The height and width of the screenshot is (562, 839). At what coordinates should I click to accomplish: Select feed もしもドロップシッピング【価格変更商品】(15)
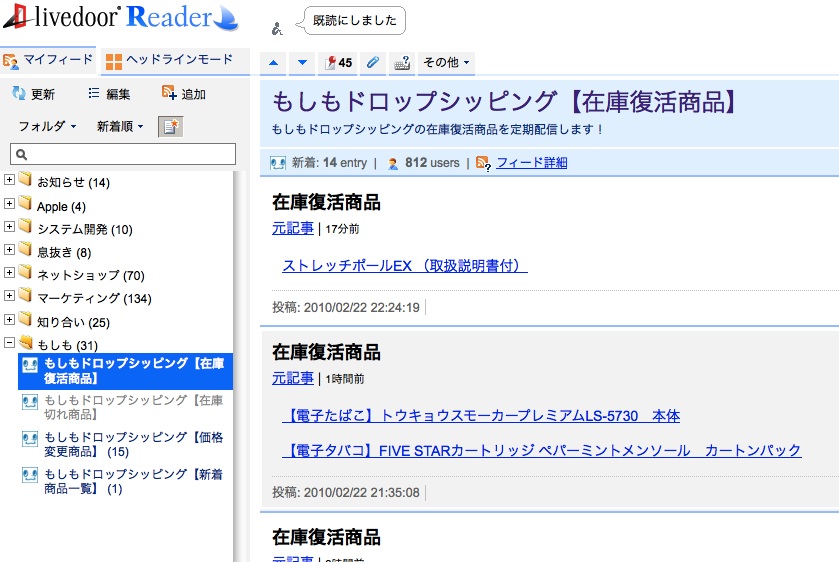click(125, 444)
